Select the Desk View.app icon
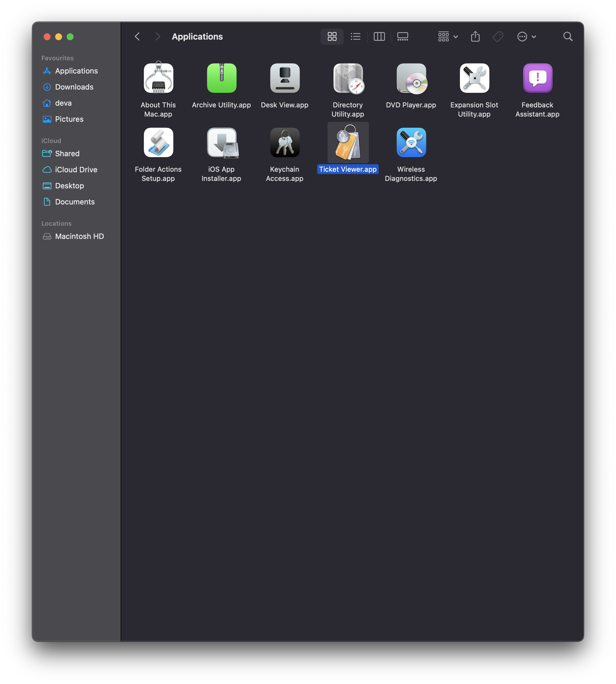Viewport: 616px width, 684px height. pos(285,78)
